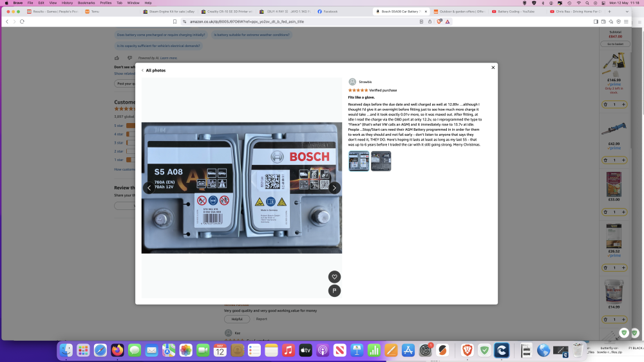The image size is (644, 362).
Task: Open the Bookmarks menu
Action: coord(86,3)
